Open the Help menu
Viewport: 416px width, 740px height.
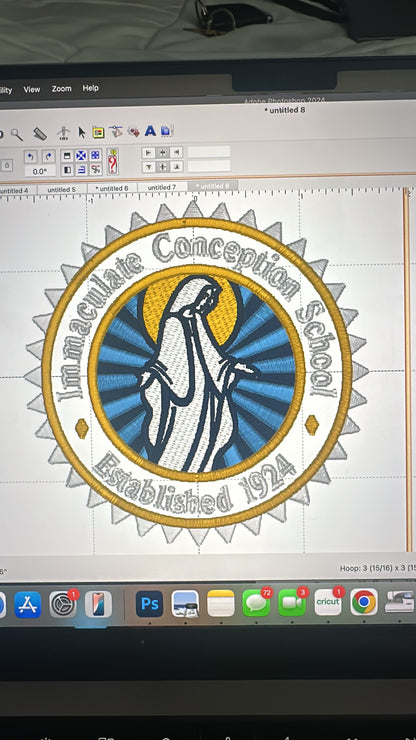(90, 88)
